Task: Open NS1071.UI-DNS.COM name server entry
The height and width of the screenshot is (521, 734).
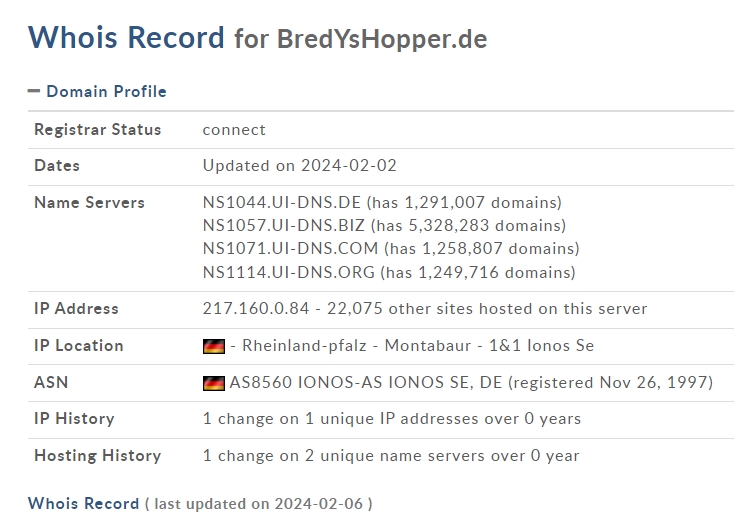Action: pos(290,249)
